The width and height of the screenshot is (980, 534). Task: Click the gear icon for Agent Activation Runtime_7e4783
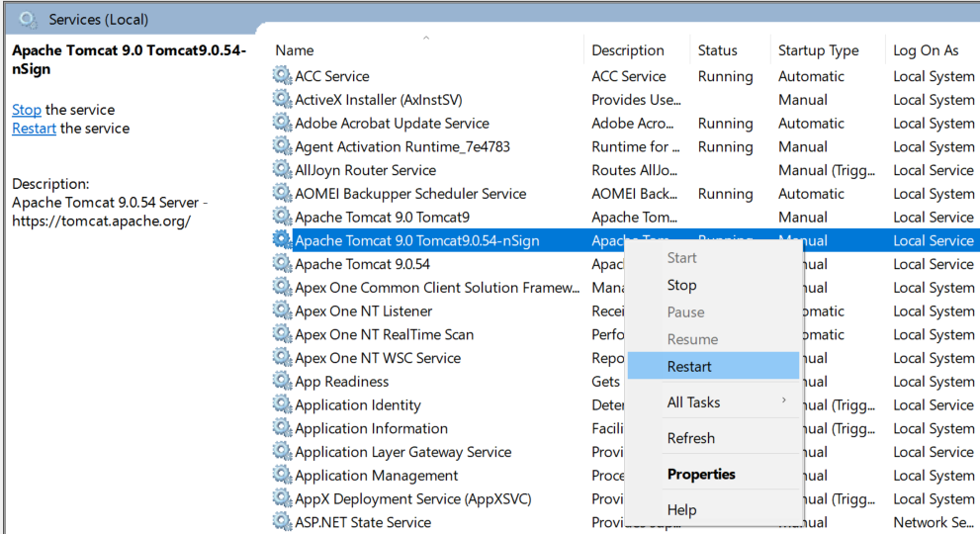[x=283, y=146]
